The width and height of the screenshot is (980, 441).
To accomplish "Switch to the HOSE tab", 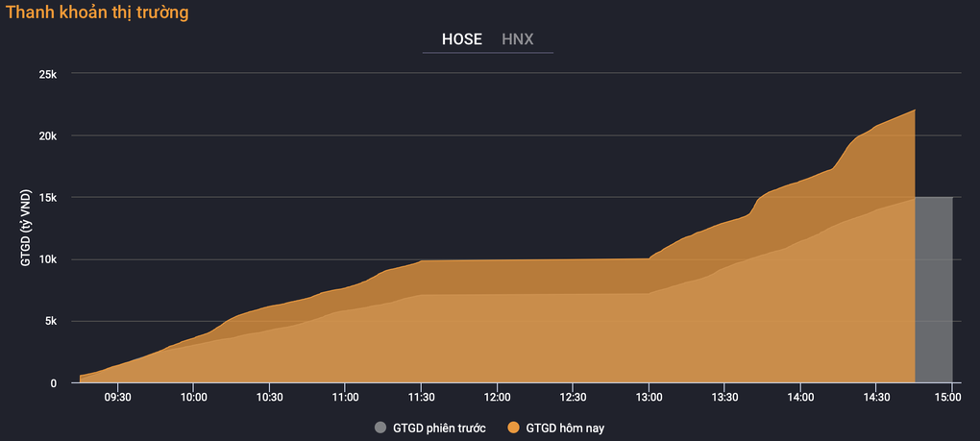I will pyautogui.click(x=462, y=38).
